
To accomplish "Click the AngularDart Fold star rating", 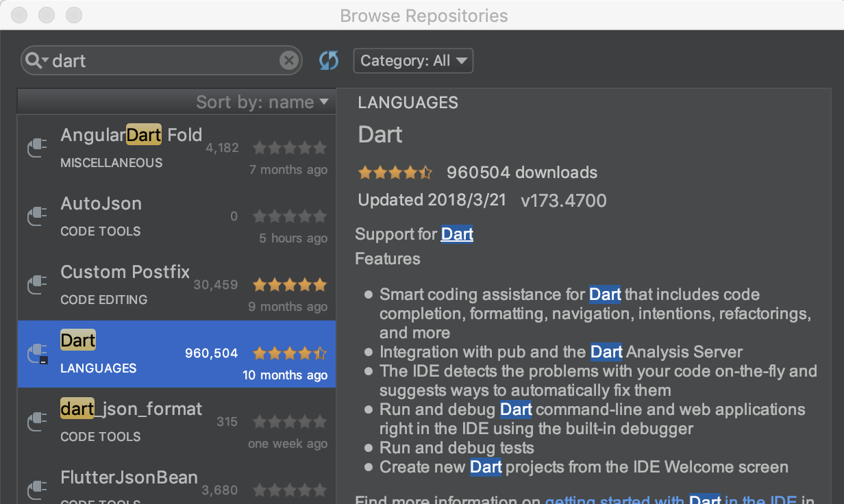I will tap(290, 148).
